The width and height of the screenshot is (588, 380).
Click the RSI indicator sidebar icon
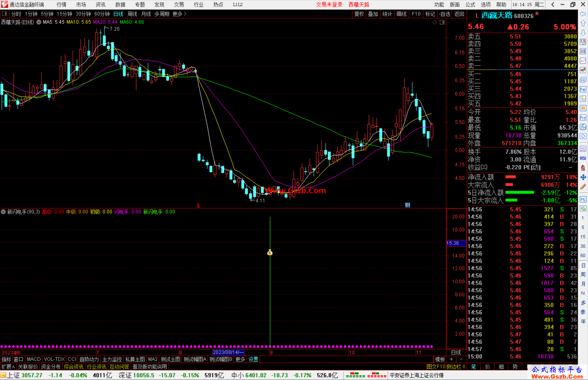(583, 158)
